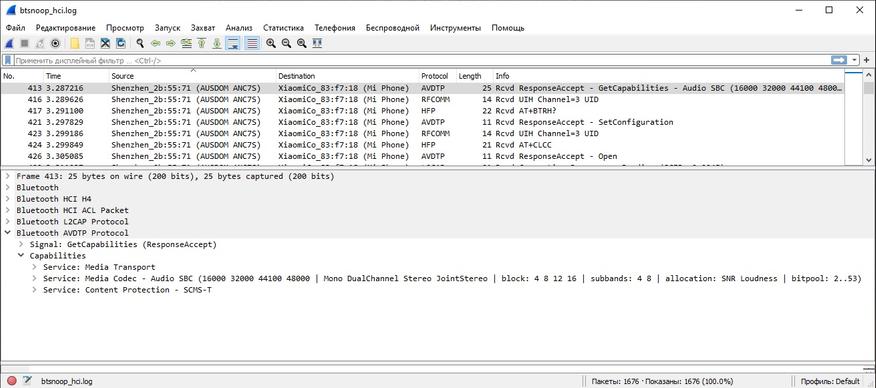This screenshot has height=388, width=876.
Task: Select packet 417 AT+BTRH? row
Action: (422, 111)
